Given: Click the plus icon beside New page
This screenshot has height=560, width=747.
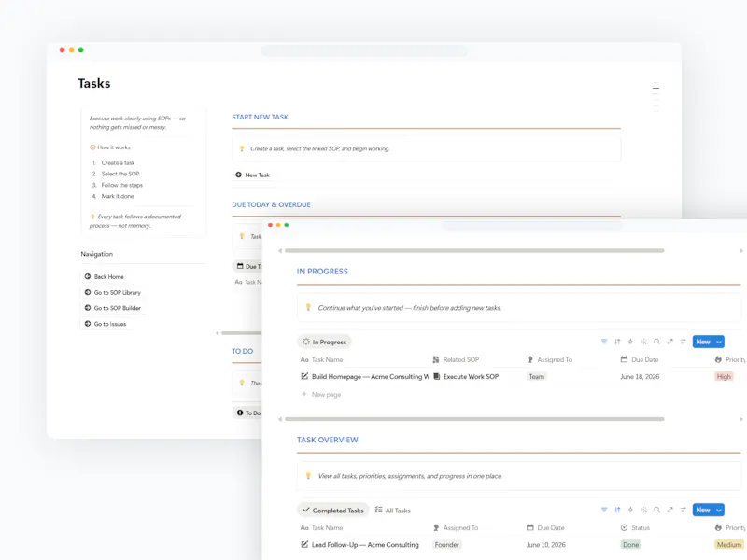Looking at the screenshot, I should (x=304, y=394).
